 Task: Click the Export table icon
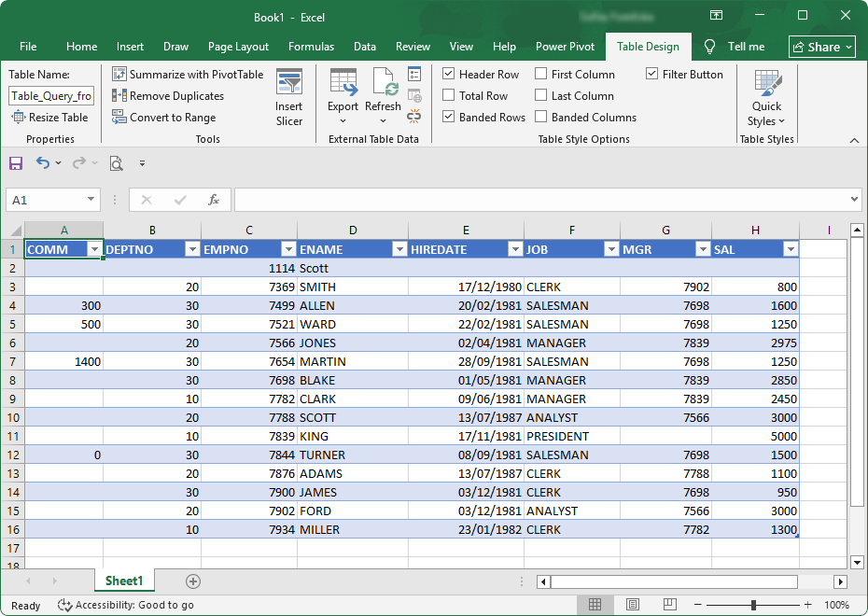[x=343, y=82]
